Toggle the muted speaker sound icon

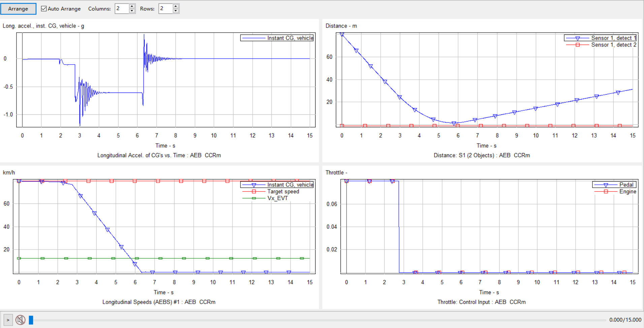(21, 320)
